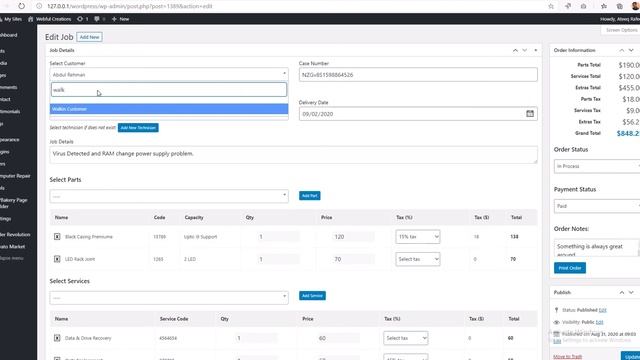This screenshot has width=640, height=360.
Task: Remove the Data & Drive Recovery service row
Action: (57, 338)
